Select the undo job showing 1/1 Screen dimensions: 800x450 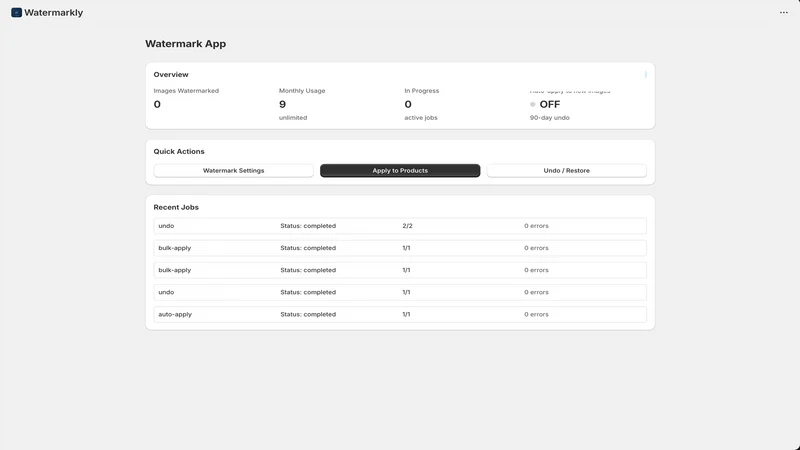pos(400,292)
